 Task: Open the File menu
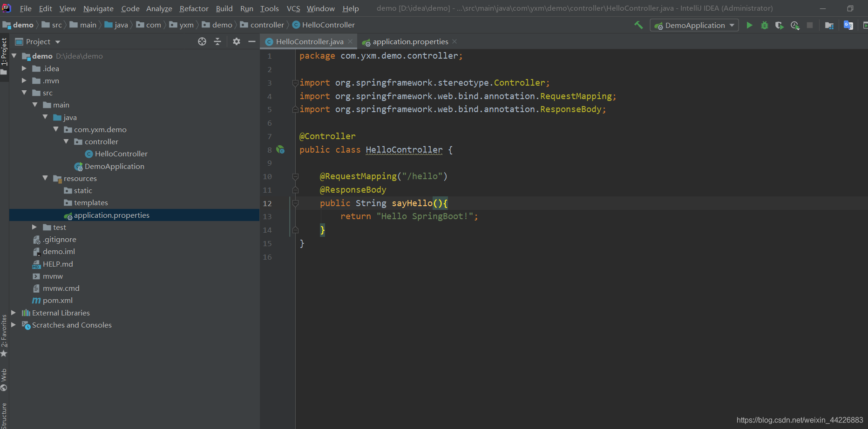pos(26,8)
